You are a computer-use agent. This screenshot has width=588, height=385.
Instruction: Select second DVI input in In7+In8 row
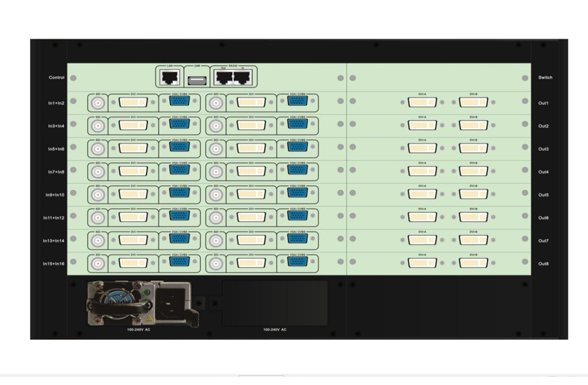(x=251, y=171)
